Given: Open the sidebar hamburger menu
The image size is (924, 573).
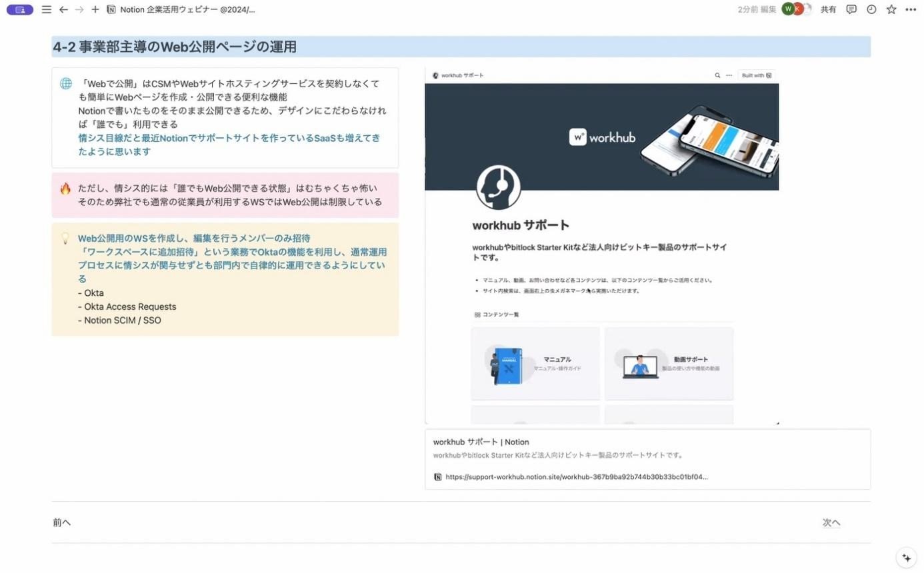Looking at the screenshot, I should (46, 9).
